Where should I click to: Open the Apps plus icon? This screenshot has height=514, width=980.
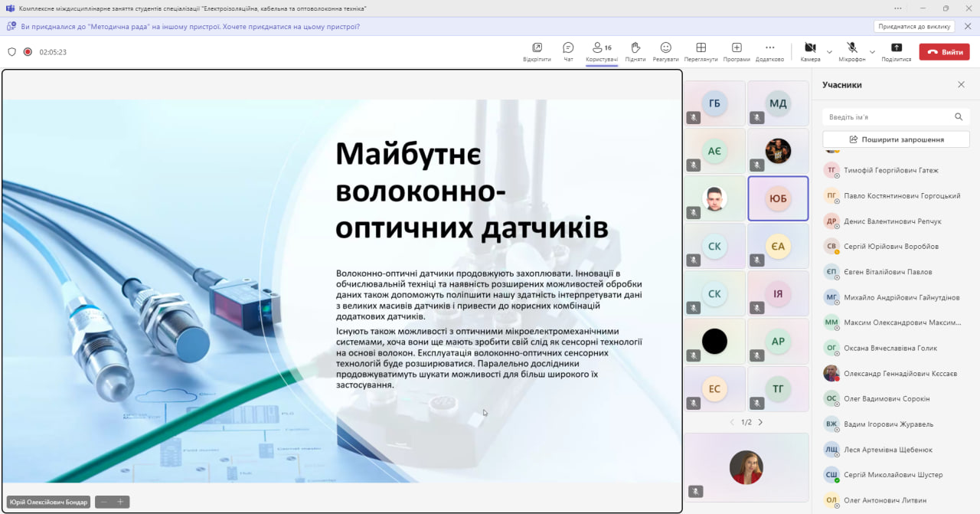[737, 48]
